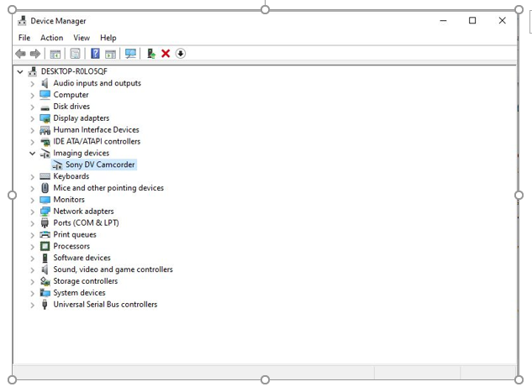Click the red X Uninstall device icon
532x392 pixels.
[x=166, y=54]
